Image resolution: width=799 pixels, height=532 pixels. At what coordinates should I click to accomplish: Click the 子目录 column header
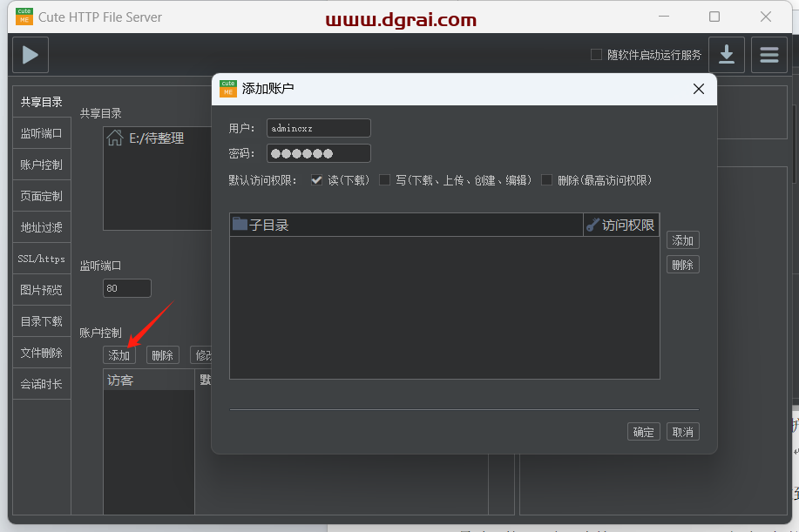tap(406, 225)
